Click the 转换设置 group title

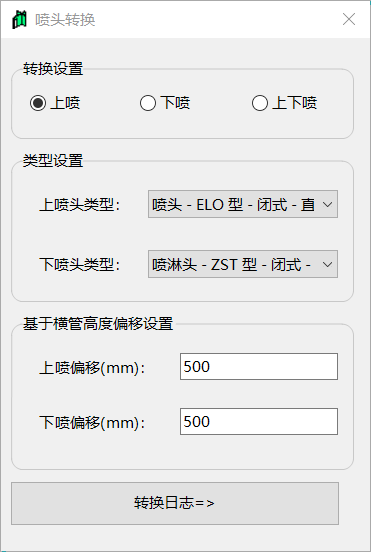(53, 69)
